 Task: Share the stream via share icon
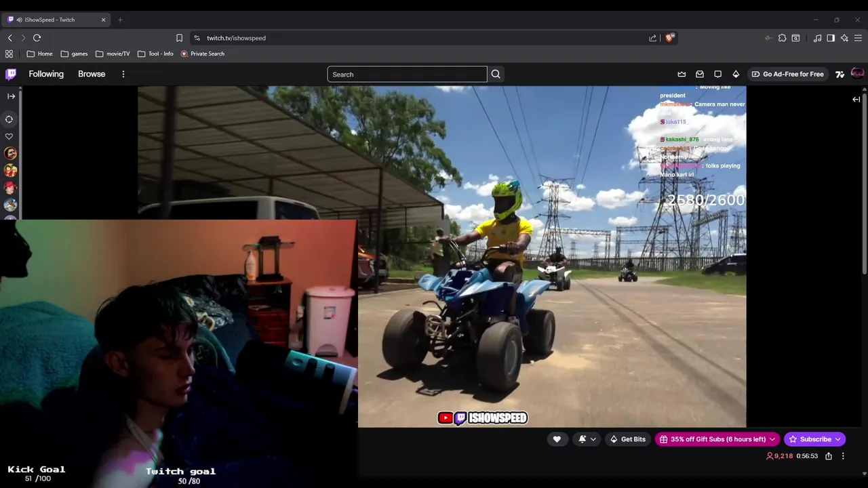point(829,456)
